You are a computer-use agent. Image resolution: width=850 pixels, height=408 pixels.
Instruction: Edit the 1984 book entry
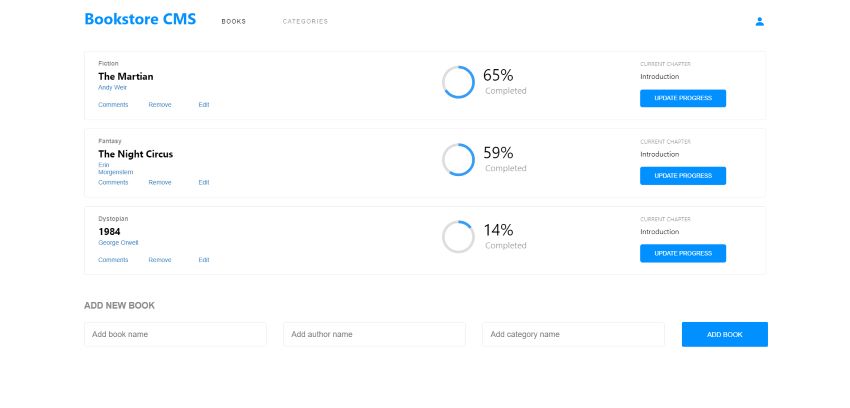point(204,260)
